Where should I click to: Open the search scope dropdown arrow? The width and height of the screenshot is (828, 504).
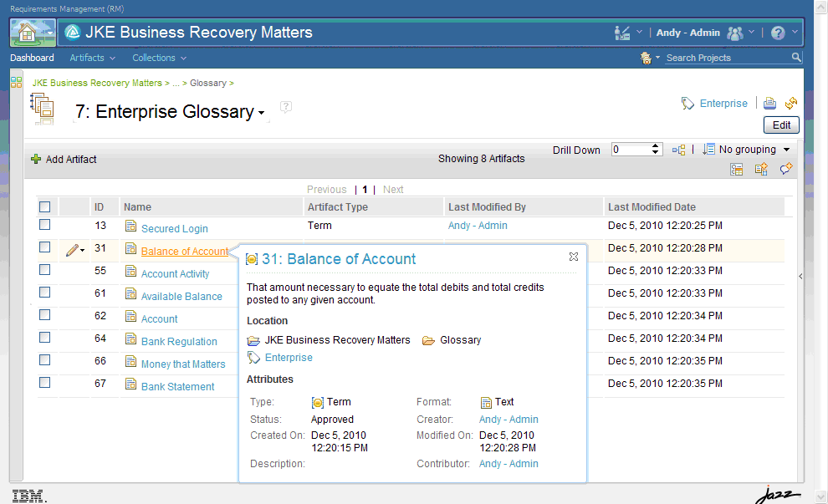click(x=657, y=57)
